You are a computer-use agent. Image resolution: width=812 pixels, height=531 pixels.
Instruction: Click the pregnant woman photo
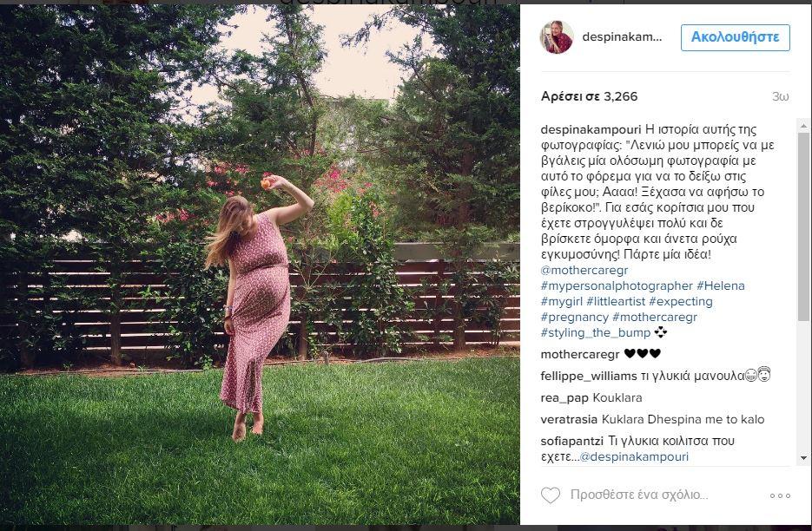(x=260, y=265)
